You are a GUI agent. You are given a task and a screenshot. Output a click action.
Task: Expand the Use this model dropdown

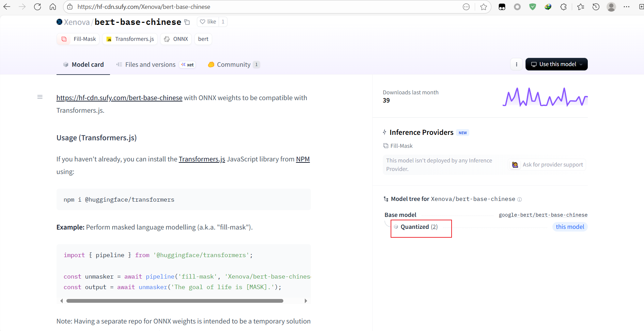point(556,64)
